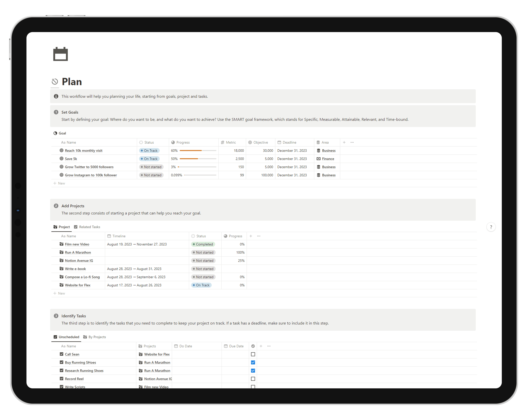The image size is (527, 420).
Task: Check the empty checkbox for Record Reel
Action: 253,379
